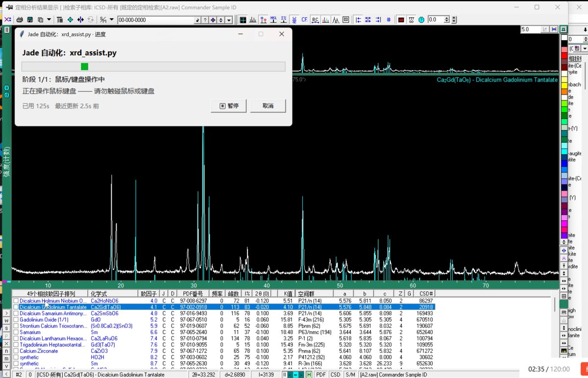Screen dimensions: 588x378
Task: Click the profile fitting peaks icon
Action: (336, 20)
